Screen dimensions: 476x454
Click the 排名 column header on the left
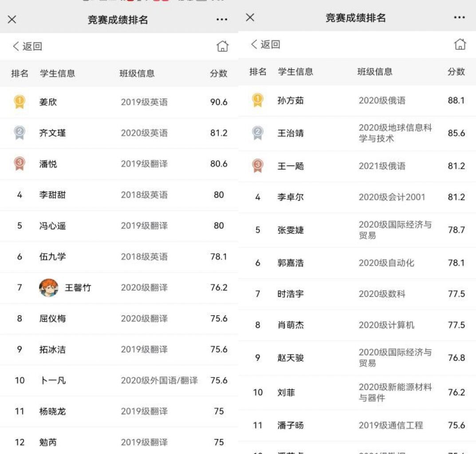(x=19, y=74)
